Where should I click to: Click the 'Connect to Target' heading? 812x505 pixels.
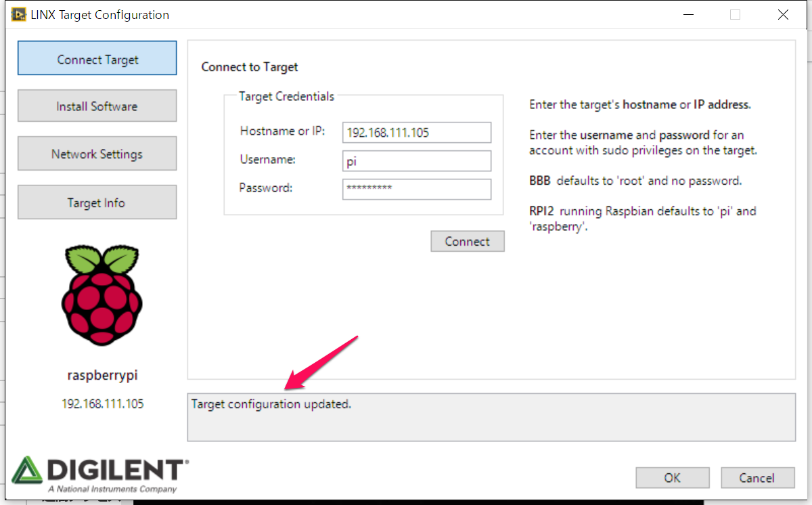click(x=250, y=67)
